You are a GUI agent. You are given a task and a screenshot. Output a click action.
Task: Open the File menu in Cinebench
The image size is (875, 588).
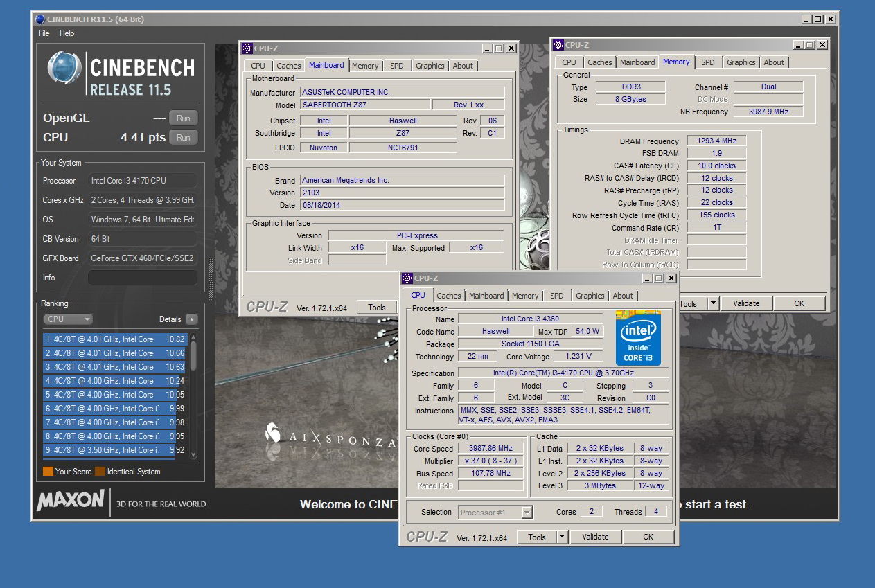[x=44, y=33]
